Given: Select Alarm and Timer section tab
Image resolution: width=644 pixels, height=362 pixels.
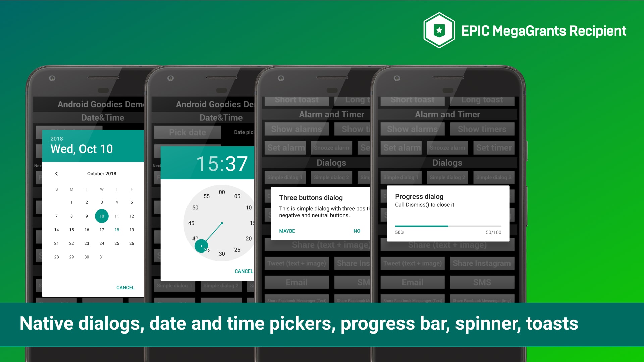Looking at the screenshot, I should (447, 114).
